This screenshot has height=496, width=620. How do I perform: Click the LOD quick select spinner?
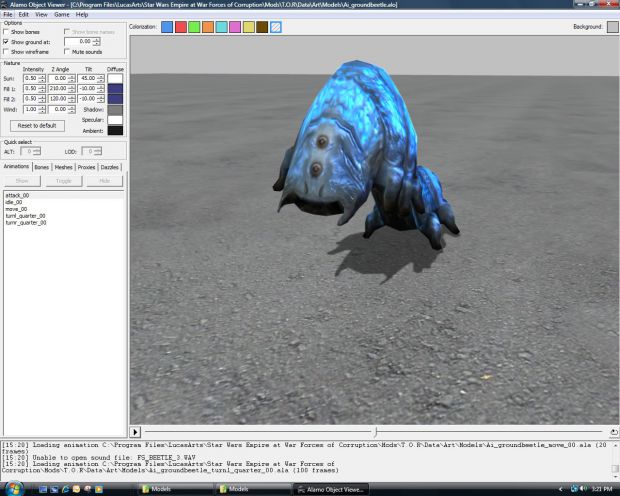(x=92, y=151)
